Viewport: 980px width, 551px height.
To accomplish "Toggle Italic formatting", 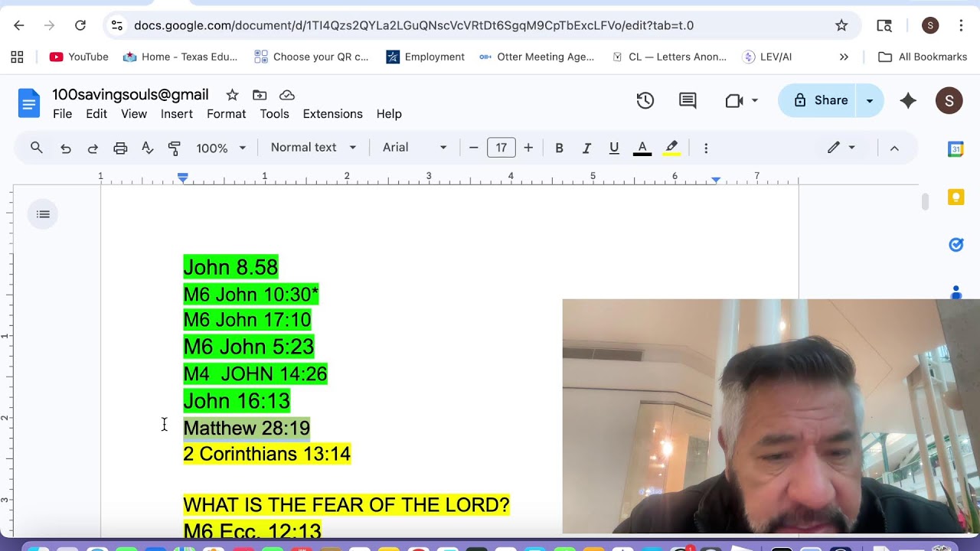I will [x=586, y=148].
